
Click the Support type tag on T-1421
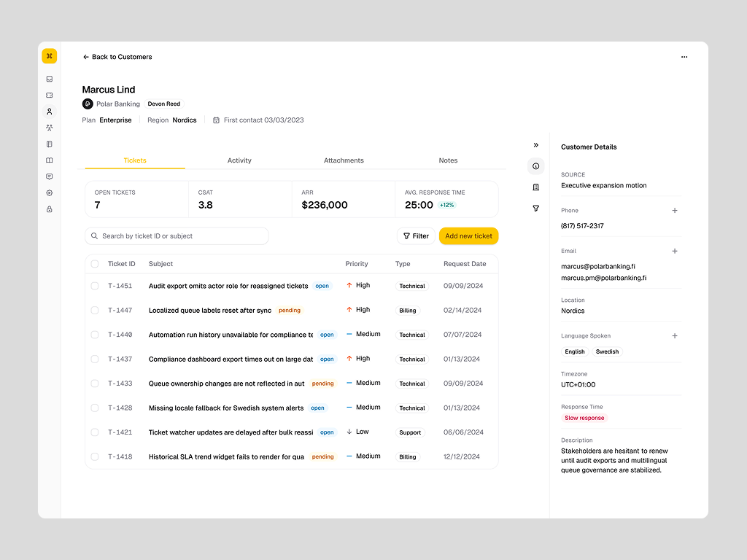tap(410, 432)
